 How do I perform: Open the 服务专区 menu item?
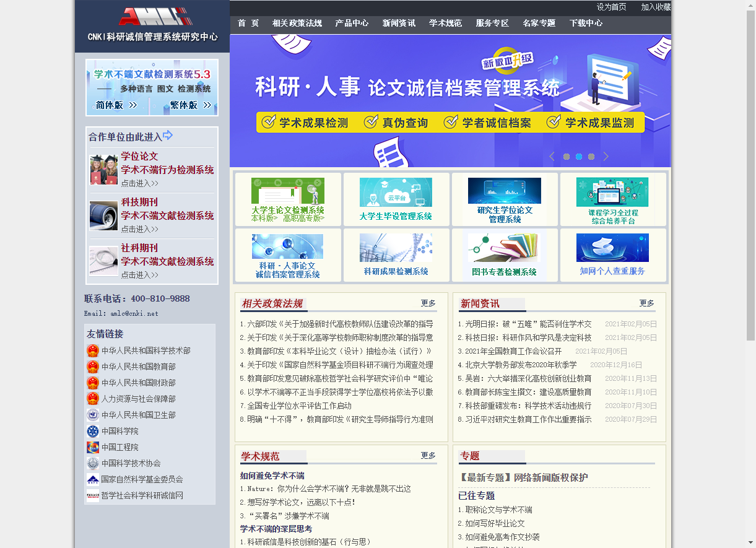(492, 24)
